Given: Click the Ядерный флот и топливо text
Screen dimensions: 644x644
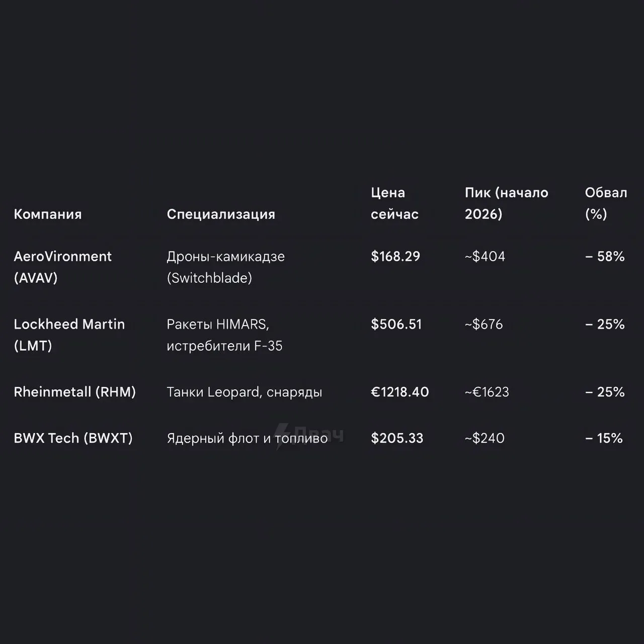Looking at the screenshot, I should click(247, 438).
